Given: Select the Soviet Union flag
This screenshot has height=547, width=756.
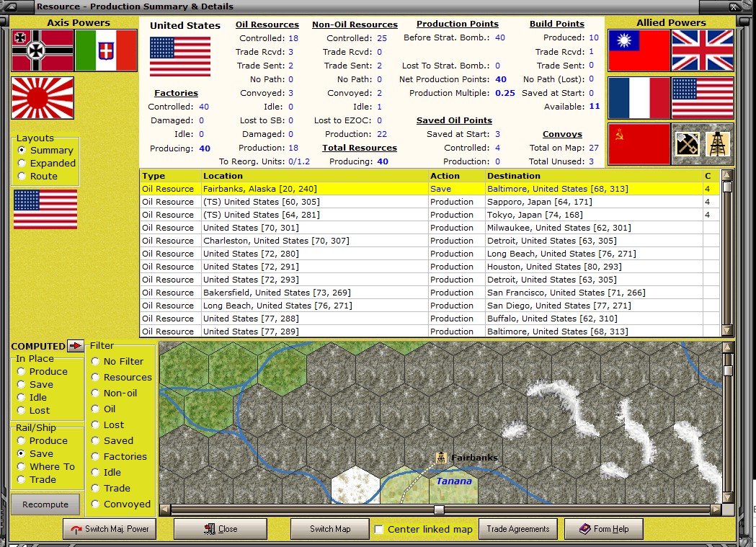Looking at the screenshot, I should [639, 144].
